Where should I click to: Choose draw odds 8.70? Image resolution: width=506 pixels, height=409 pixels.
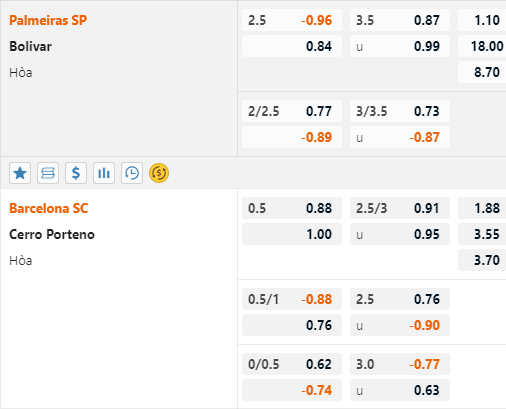click(482, 72)
